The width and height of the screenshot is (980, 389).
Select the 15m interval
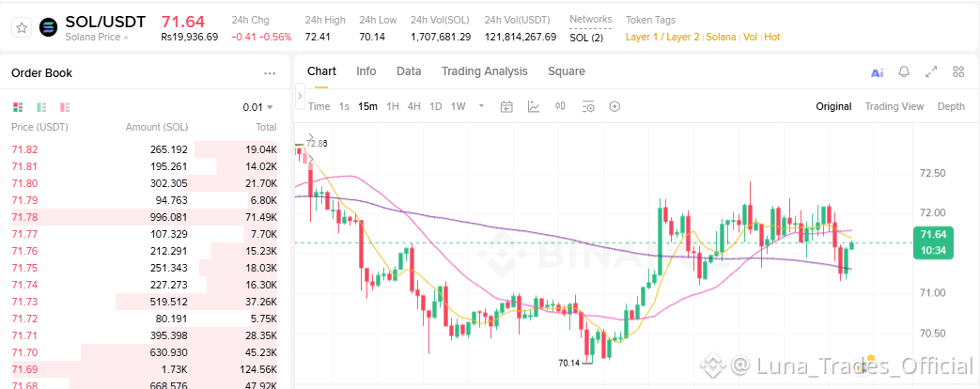[367, 106]
